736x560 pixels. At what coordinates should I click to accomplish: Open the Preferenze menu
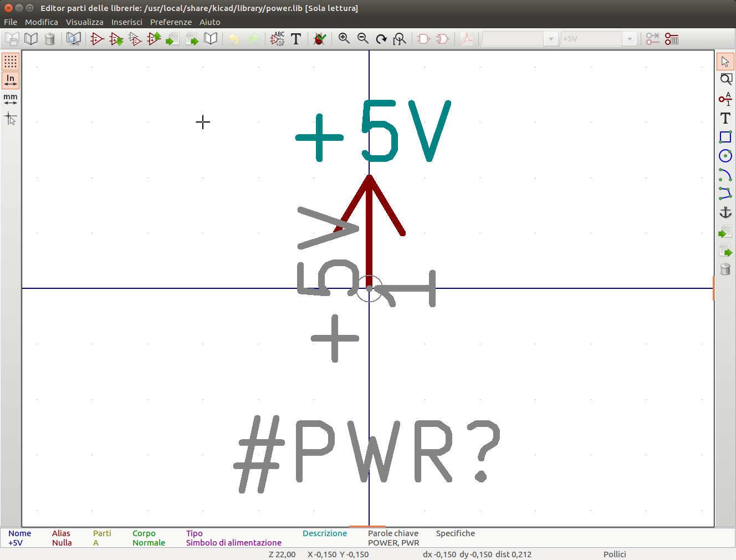(171, 22)
